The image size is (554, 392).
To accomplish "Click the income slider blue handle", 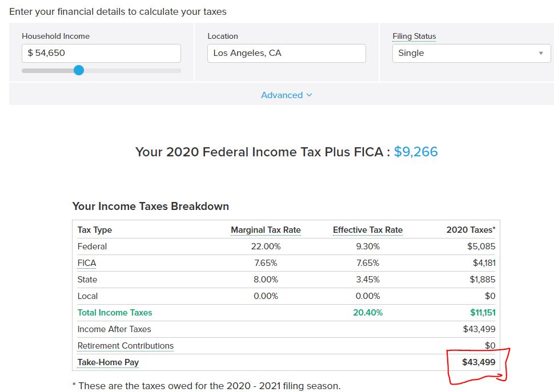I will point(79,70).
